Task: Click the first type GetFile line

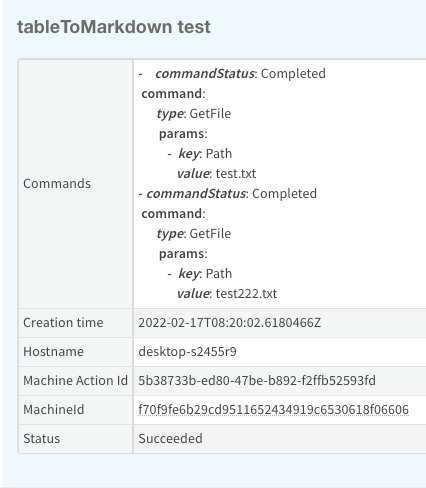Action: click(x=194, y=114)
